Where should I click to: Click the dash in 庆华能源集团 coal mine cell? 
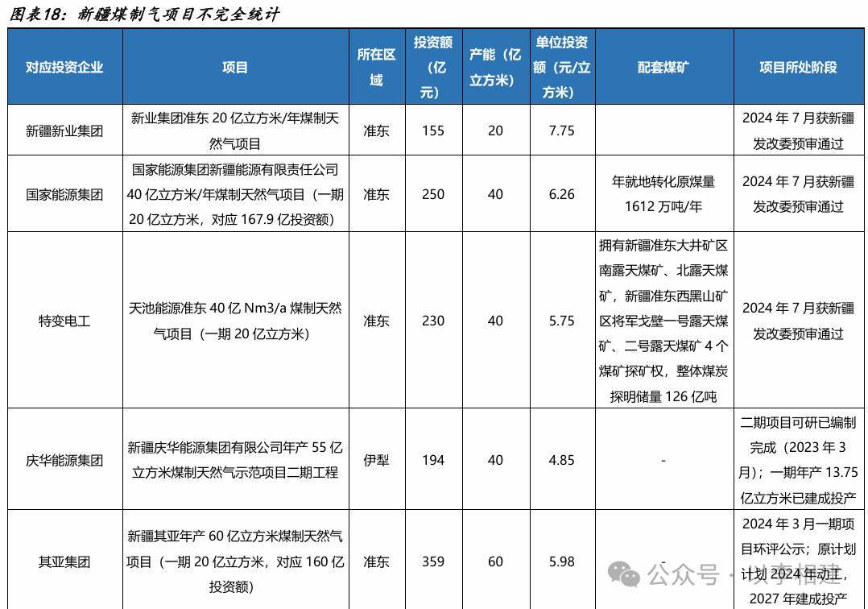pyautogui.click(x=663, y=460)
